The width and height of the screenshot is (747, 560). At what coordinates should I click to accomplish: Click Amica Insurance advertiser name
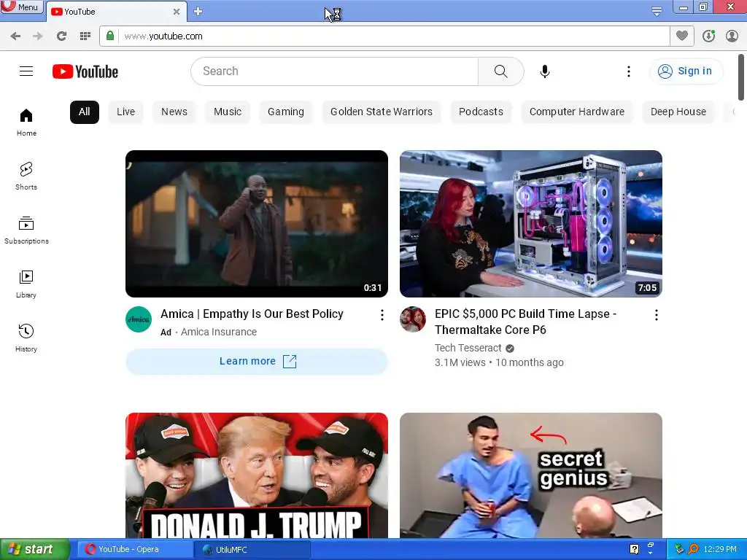[219, 332]
